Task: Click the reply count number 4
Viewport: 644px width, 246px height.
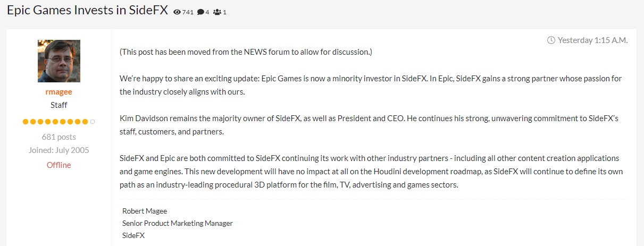Action: point(207,12)
